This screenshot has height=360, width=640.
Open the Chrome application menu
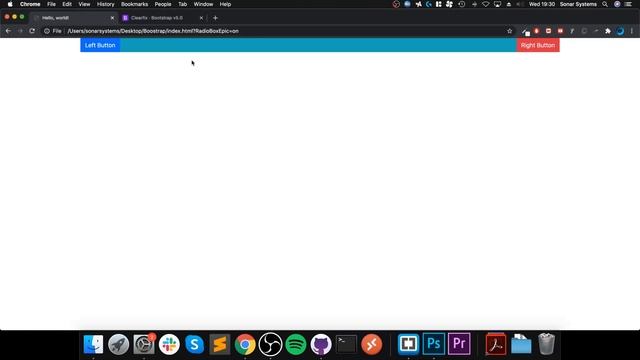point(30,4)
